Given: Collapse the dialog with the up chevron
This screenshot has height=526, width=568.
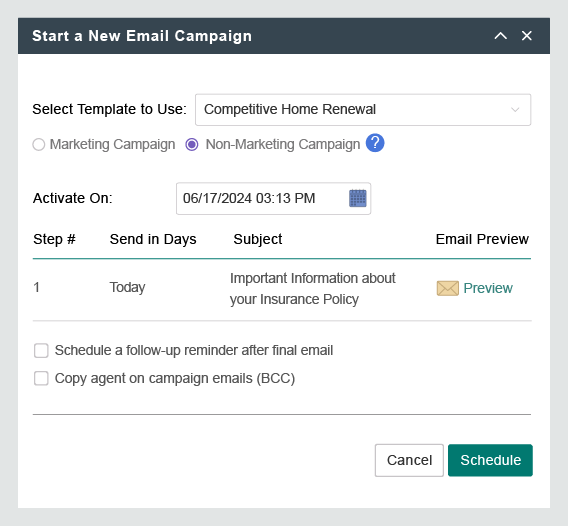Looking at the screenshot, I should click(x=501, y=36).
